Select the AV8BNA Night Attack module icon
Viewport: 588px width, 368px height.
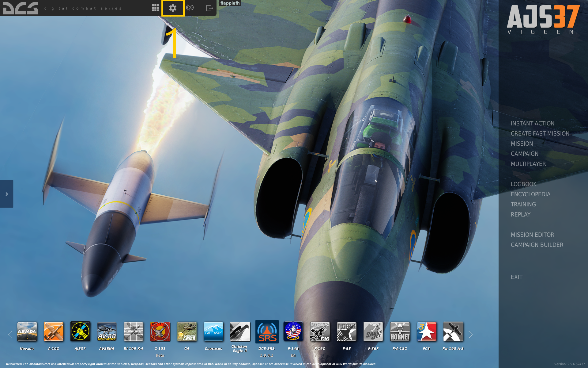[x=107, y=332]
